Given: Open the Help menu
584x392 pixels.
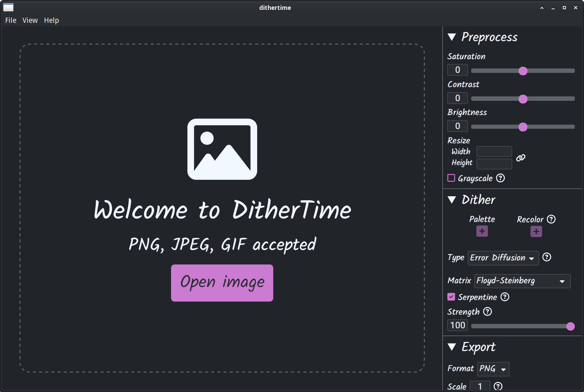Looking at the screenshot, I should pyautogui.click(x=51, y=20).
